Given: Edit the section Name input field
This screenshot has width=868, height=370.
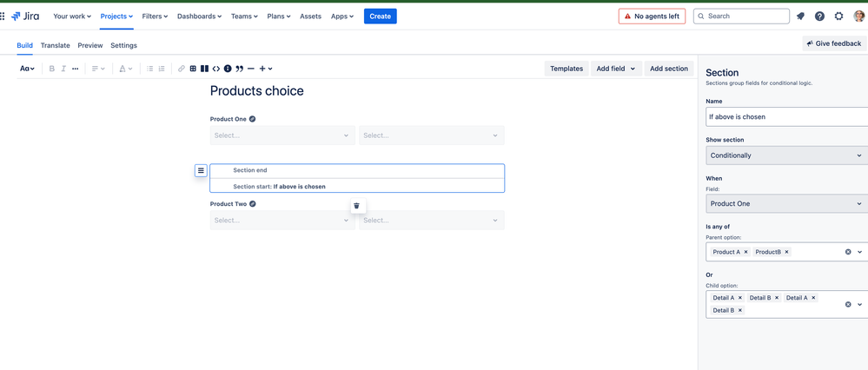Looking at the screenshot, I should (786, 116).
